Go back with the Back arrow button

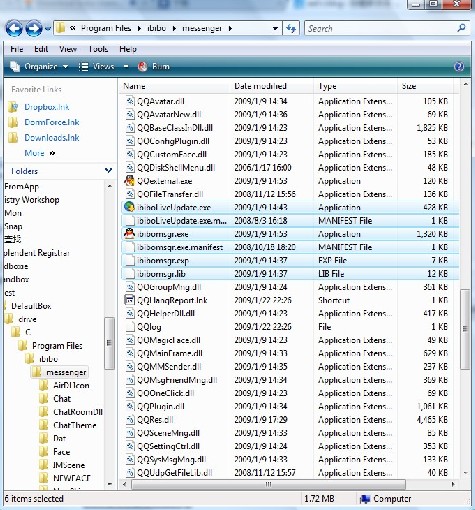(14, 28)
